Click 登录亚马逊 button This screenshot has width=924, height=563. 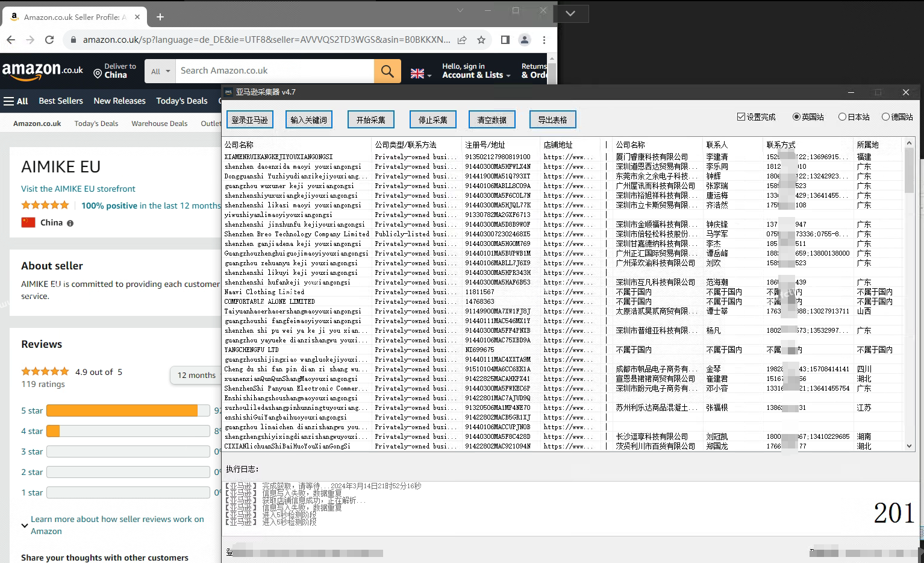[x=250, y=119]
